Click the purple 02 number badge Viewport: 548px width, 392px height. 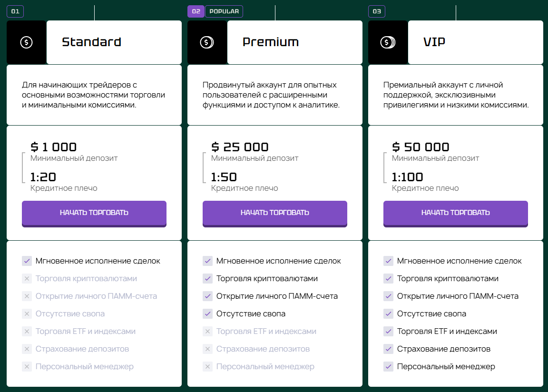pos(196,11)
